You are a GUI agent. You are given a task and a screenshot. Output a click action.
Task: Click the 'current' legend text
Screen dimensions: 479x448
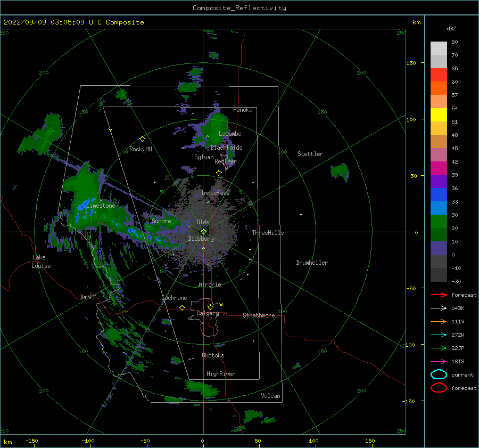[463, 374]
